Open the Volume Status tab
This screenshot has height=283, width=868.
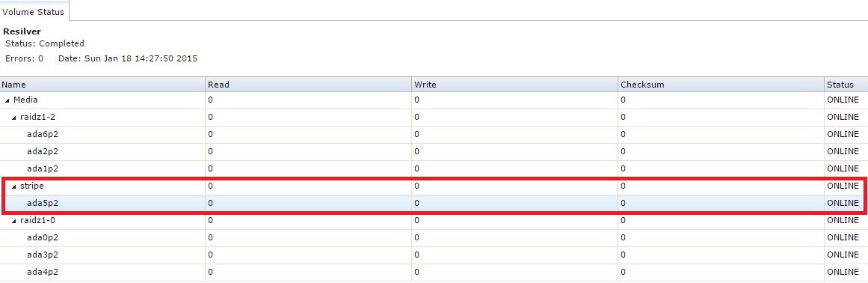coord(34,12)
